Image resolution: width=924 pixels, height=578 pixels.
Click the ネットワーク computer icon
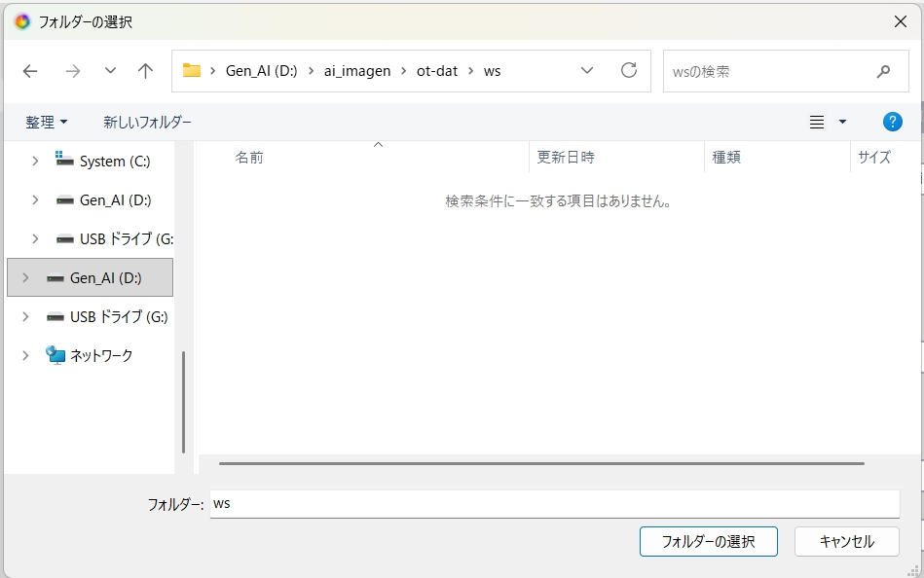tap(55, 355)
